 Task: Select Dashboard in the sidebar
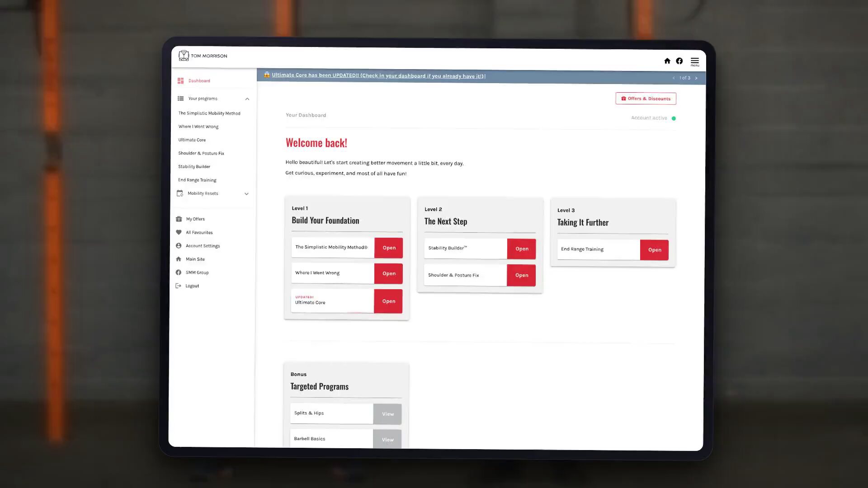[199, 81]
